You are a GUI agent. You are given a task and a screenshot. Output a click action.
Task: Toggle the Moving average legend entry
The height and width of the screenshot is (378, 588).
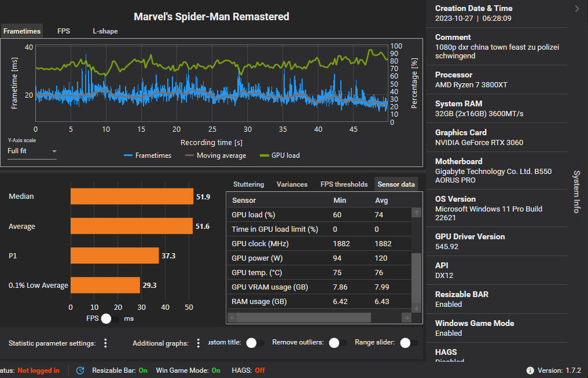[216, 155]
